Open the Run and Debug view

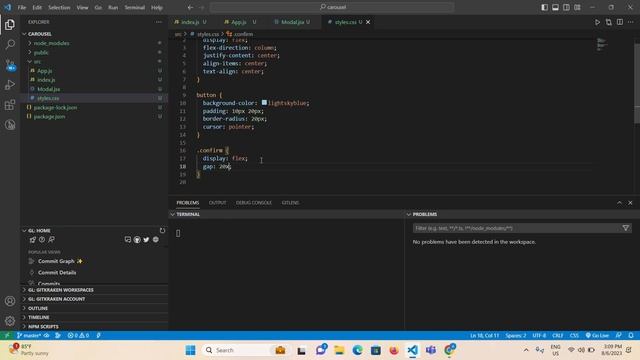click(10, 84)
